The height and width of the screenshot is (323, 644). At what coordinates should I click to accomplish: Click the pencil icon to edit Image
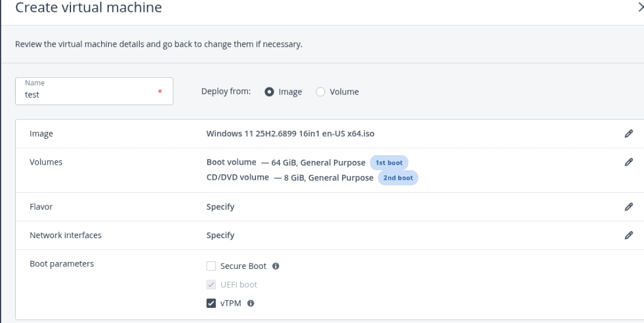pos(628,134)
